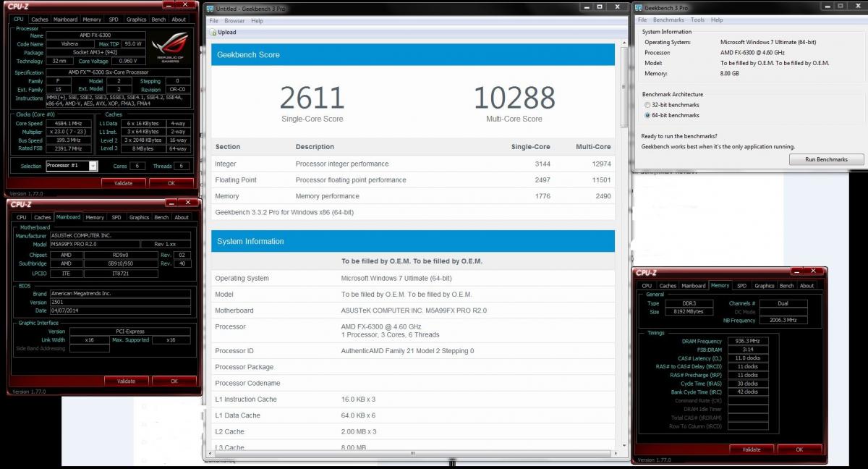
Task: Select the 64-bit benchmarks radio button
Action: 647,115
